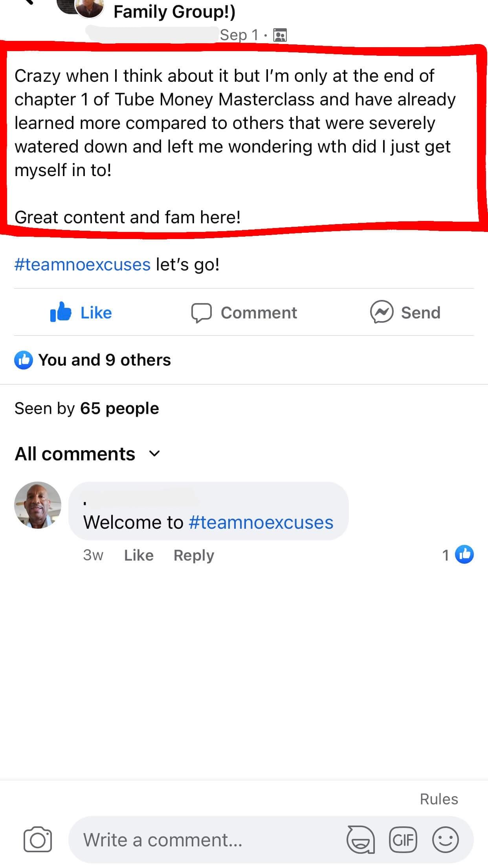Viewport: 488px width, 868px height.
Task: Open the camera icon beside comment box
Action: 38,840
